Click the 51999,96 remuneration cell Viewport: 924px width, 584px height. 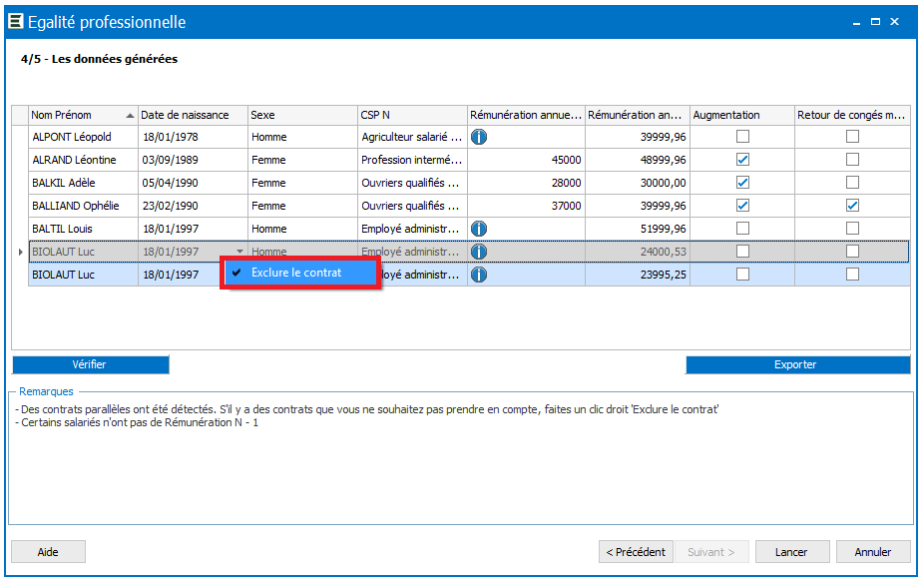pyautogui.click(x=638, y=229)
